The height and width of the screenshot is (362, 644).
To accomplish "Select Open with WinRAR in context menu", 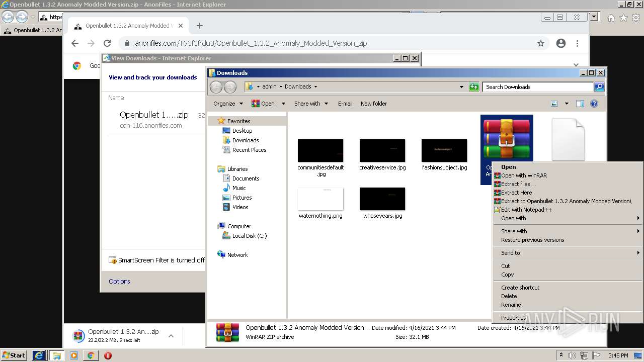I will pyautogui.click(x=524, y=175).
